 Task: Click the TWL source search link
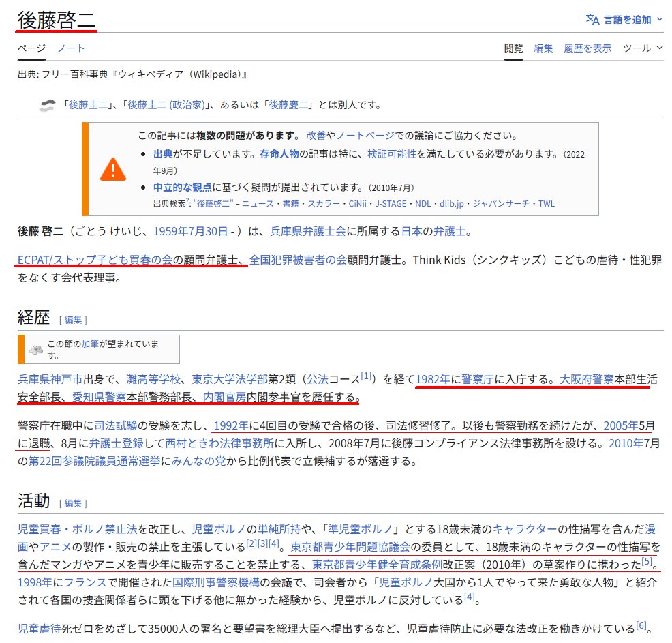click(547, 204)
